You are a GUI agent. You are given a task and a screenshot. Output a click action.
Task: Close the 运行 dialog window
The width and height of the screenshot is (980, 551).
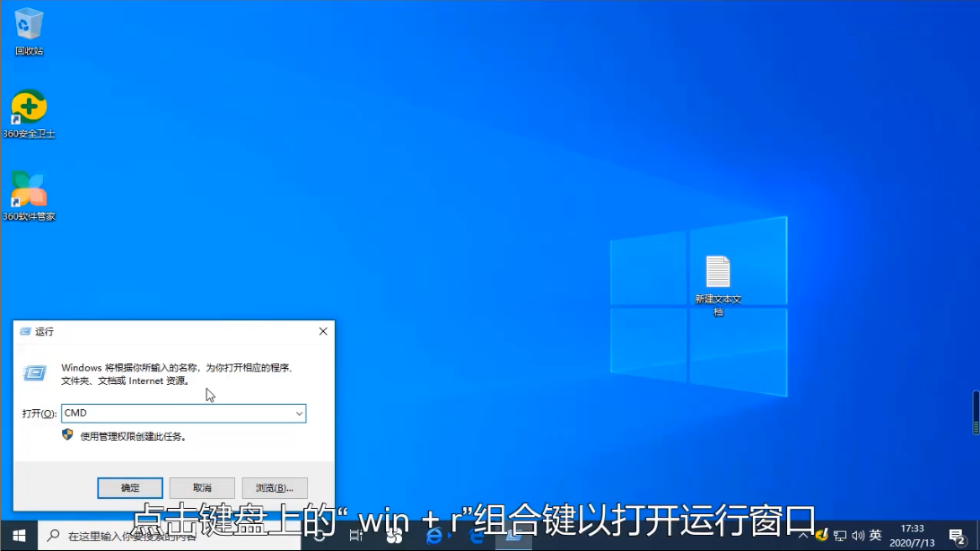(x=323, y=331)
